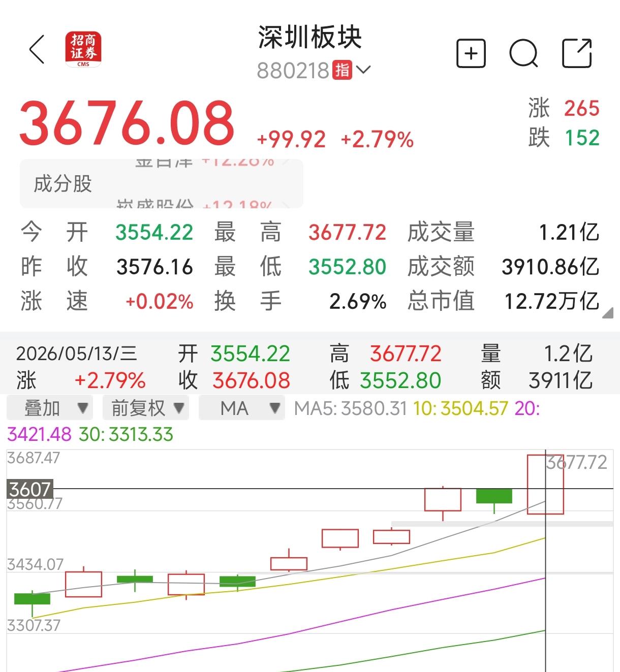The height and width of the screenshot is (672, 620).
Task: Tap the 3434.07 axis label
Action: point(35,564)
